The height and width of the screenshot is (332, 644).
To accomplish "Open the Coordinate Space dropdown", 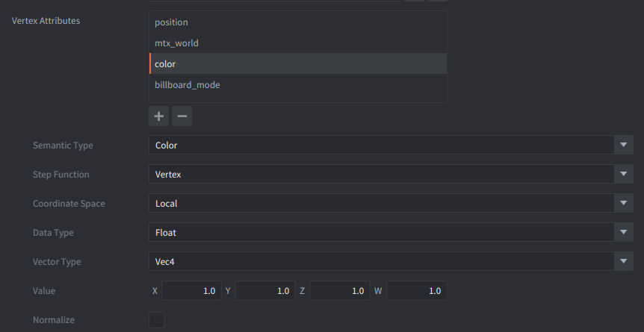I will point(381,204).
